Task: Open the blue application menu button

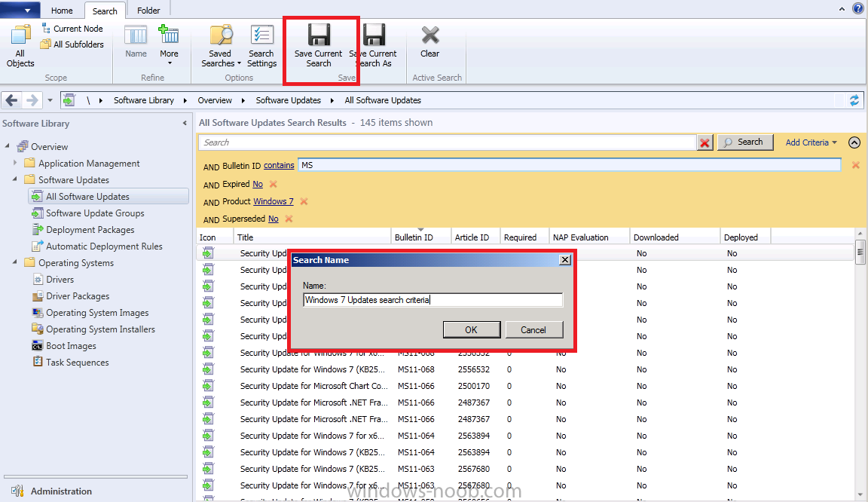Action: pos(20,10)
